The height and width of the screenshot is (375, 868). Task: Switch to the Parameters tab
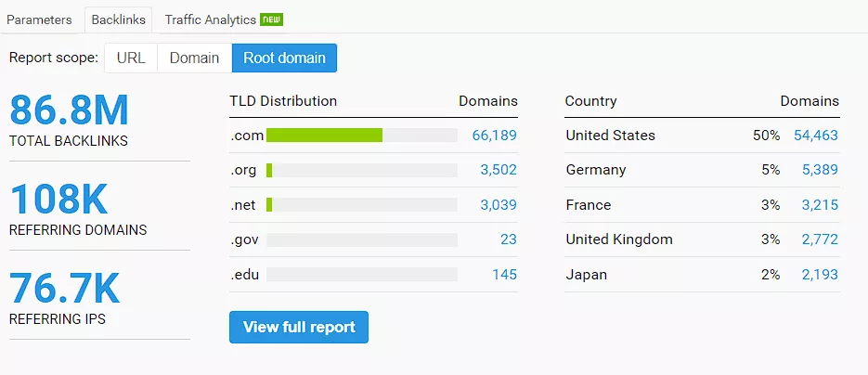(39, 19)
